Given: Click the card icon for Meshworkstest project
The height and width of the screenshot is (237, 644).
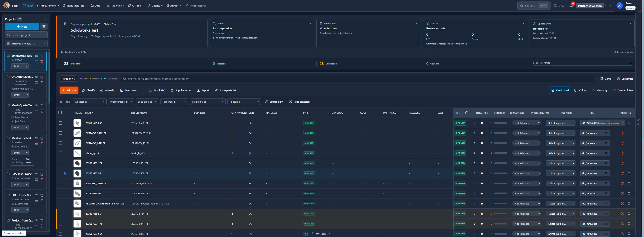Looking at the screenshot, I should (37, 144).
